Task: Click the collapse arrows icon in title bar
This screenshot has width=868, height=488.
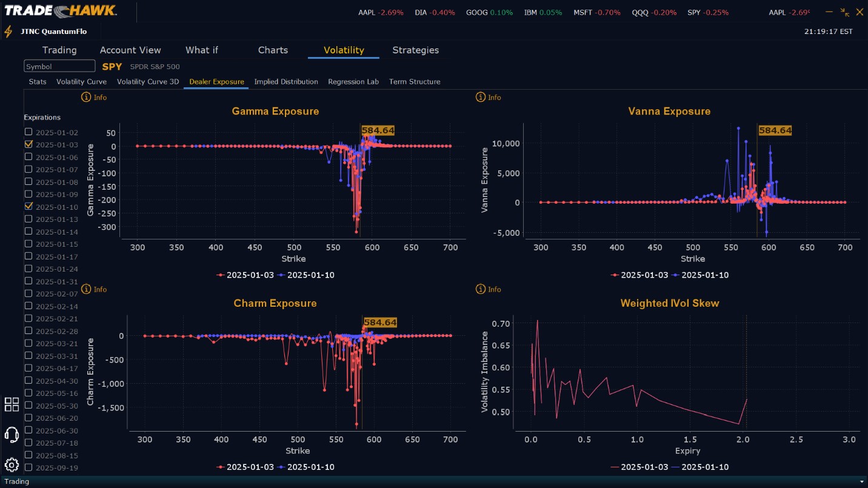Action: [x=844, y=12]
